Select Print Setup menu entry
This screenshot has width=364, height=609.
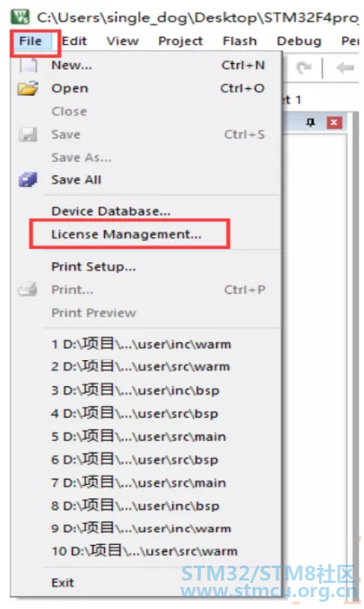(x=93, y=267)
